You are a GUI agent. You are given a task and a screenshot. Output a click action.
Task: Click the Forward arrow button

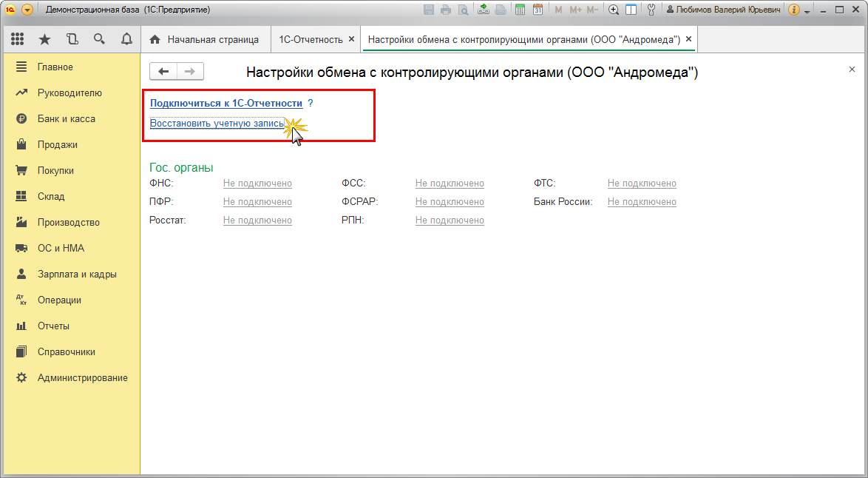(x=190, y=72)
